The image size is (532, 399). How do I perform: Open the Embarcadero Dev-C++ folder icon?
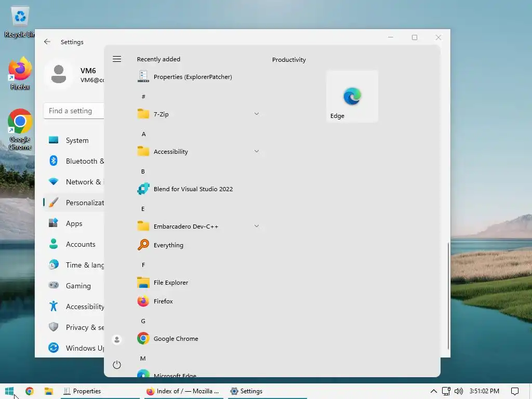(143, 227)
